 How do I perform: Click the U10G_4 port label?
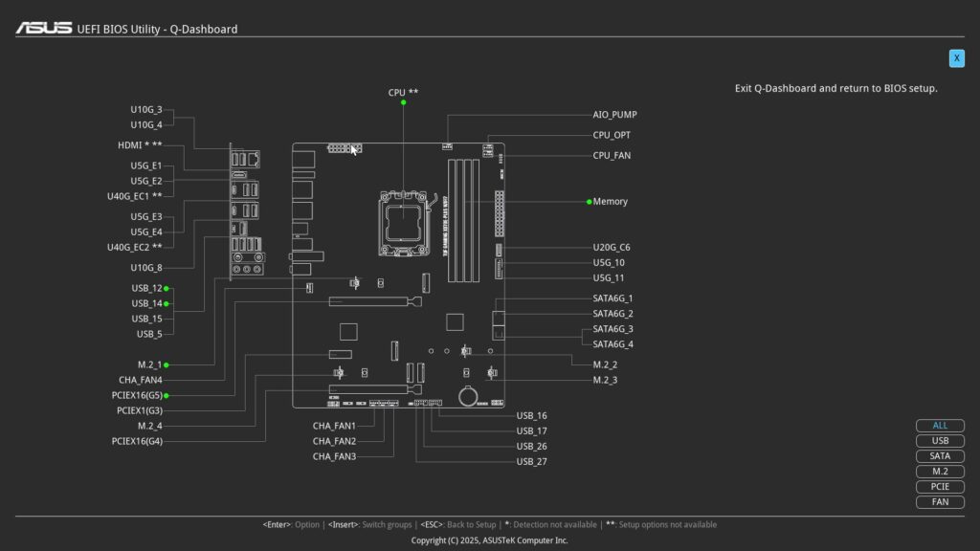click(146, 125)
